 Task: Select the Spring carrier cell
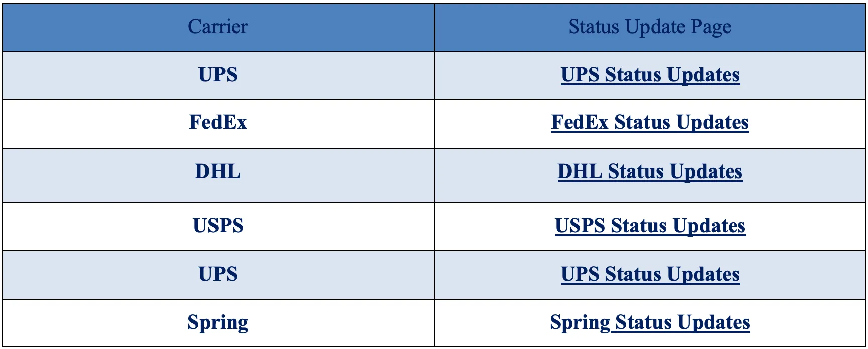coord(218,323)
